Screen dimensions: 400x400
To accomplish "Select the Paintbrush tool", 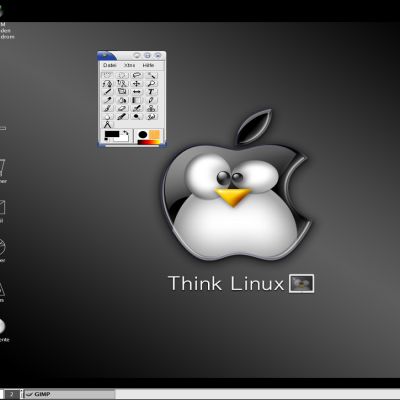I will coord(107,108).
